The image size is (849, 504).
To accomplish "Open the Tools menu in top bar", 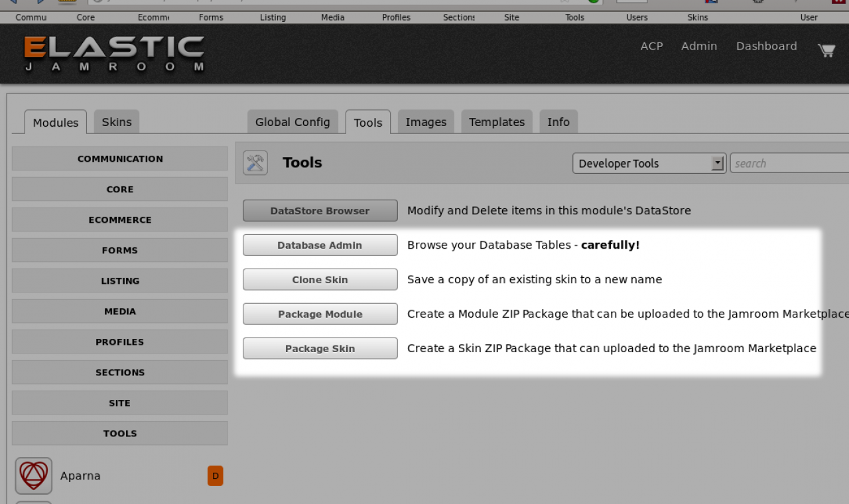I will point(574,17).
